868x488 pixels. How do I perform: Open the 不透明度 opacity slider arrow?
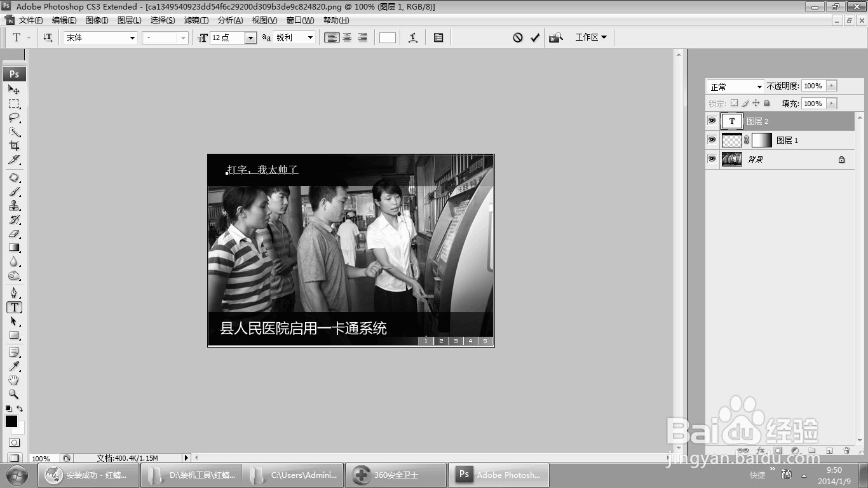[832, 86]
